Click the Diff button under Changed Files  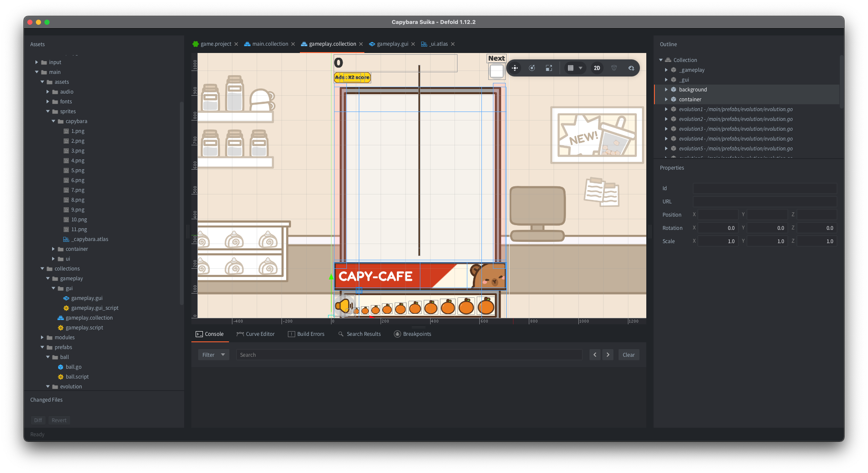pyautogui.click(x=38, y=420)
